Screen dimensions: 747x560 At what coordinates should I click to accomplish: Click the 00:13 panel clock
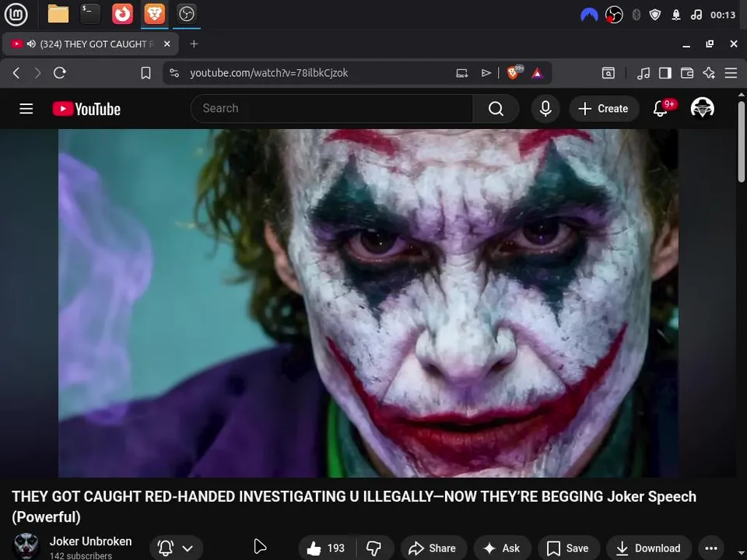[x=723, y=15]
